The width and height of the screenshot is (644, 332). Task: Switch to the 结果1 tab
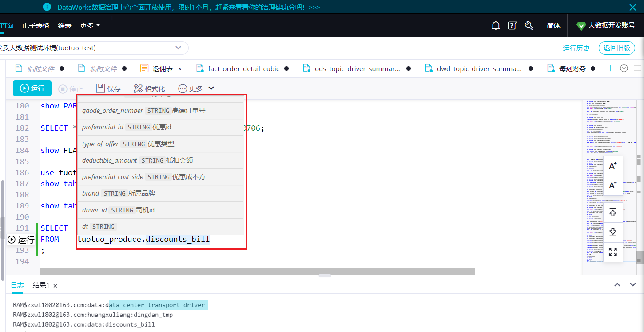point(41,285)
